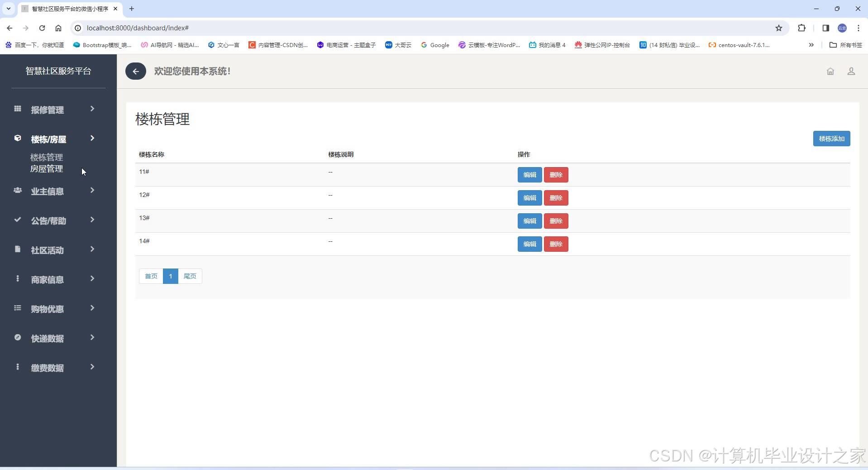Screen dimensions: 868x470
Task: Open the user profile icon in header
Action: 851,71
